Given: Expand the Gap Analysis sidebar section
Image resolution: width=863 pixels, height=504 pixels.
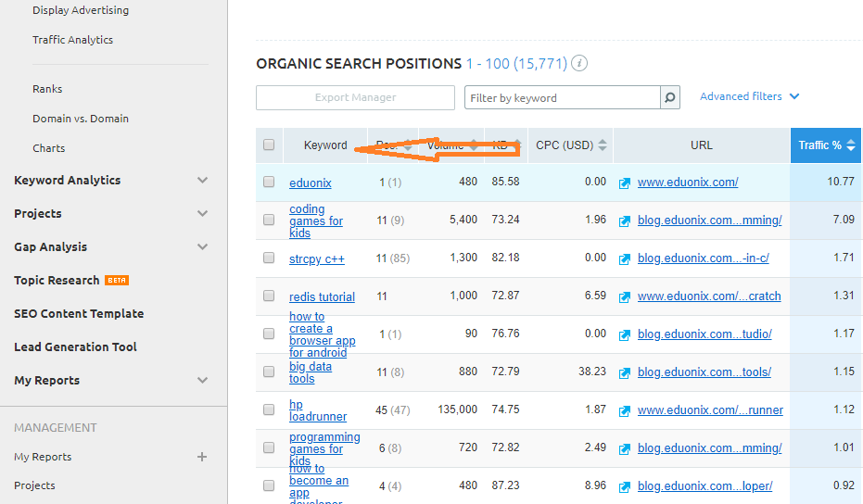Looking at the screenshot, I should pos(202,247).
